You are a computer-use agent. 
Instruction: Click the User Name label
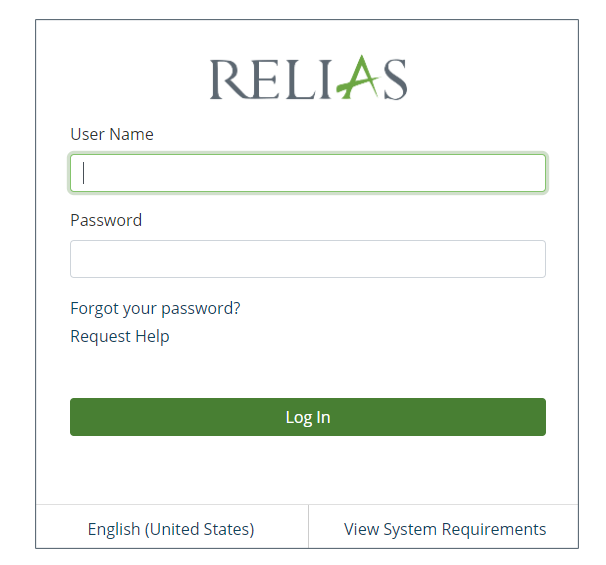click(112, 134)
